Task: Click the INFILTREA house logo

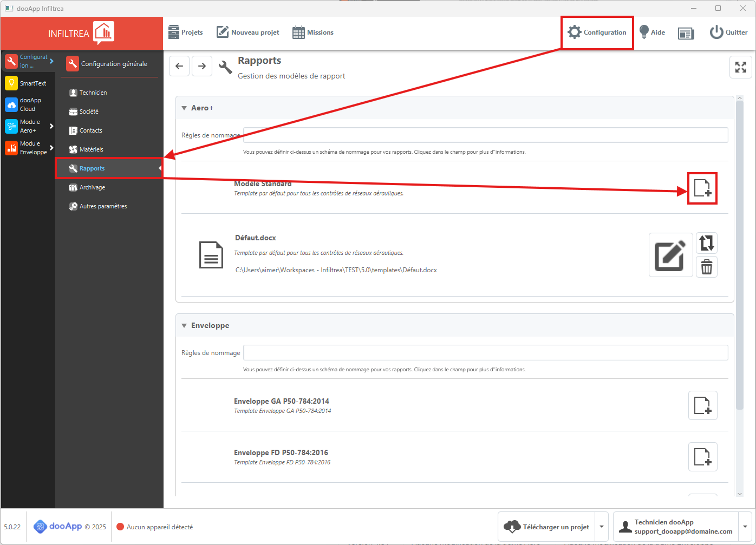Action: (x=103, y=33)
